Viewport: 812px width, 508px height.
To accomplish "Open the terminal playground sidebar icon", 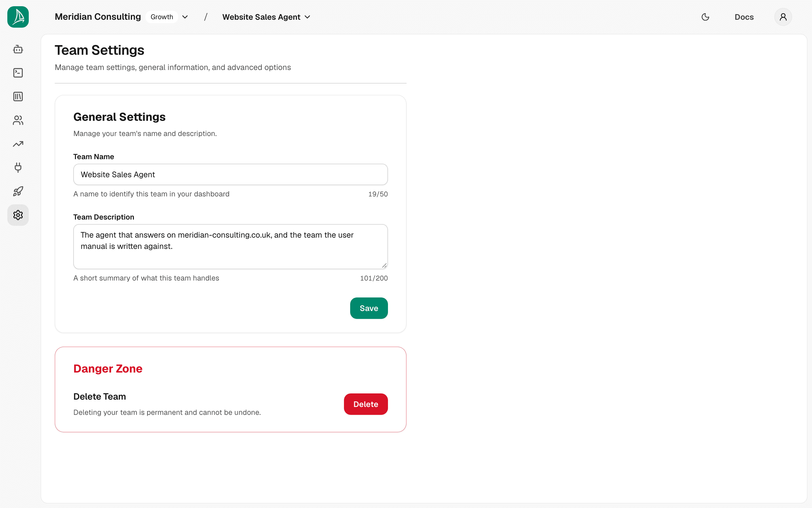I will pos(18,73).
